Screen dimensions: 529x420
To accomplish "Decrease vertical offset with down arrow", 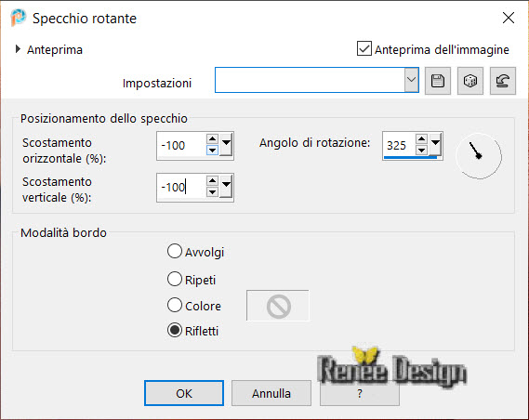I will 212,192.
